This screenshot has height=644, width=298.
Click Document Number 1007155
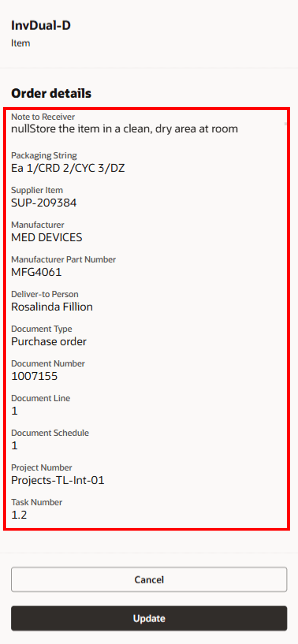(35, 376)
